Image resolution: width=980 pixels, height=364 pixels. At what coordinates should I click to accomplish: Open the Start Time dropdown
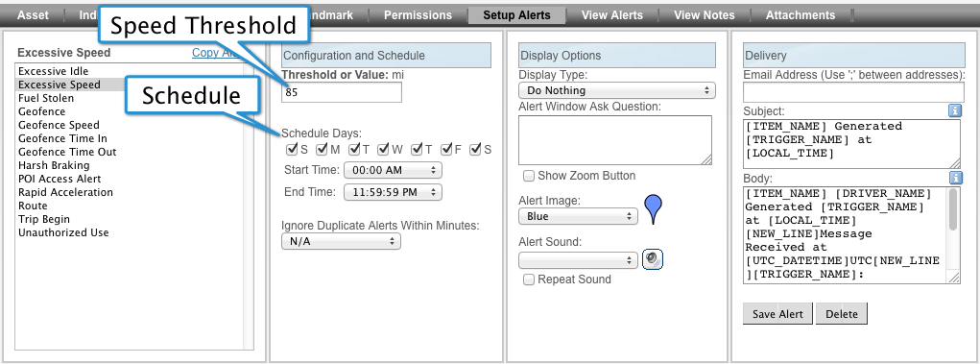394,170
